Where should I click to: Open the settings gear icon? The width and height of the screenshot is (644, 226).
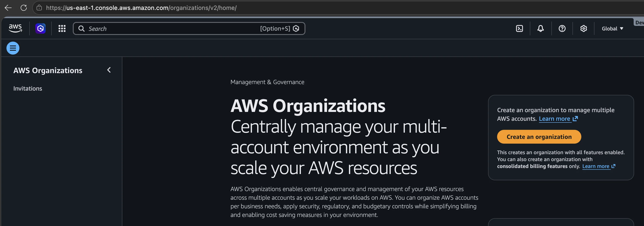tap(583, 28)
